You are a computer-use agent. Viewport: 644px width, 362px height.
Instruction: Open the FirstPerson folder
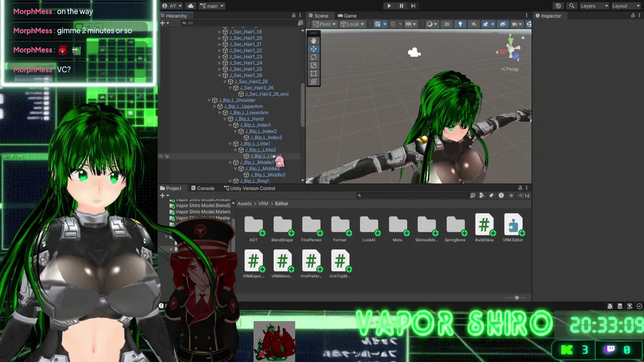(311, 229)
